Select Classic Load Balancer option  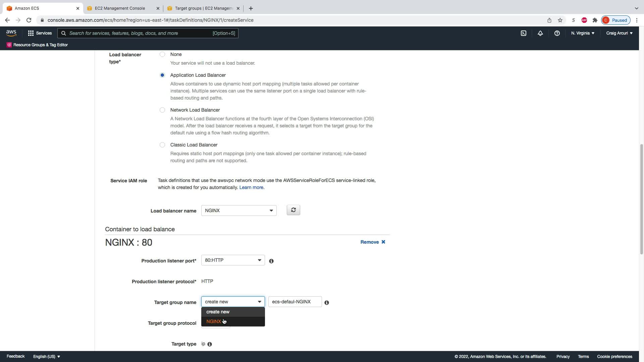click(162, 145)
